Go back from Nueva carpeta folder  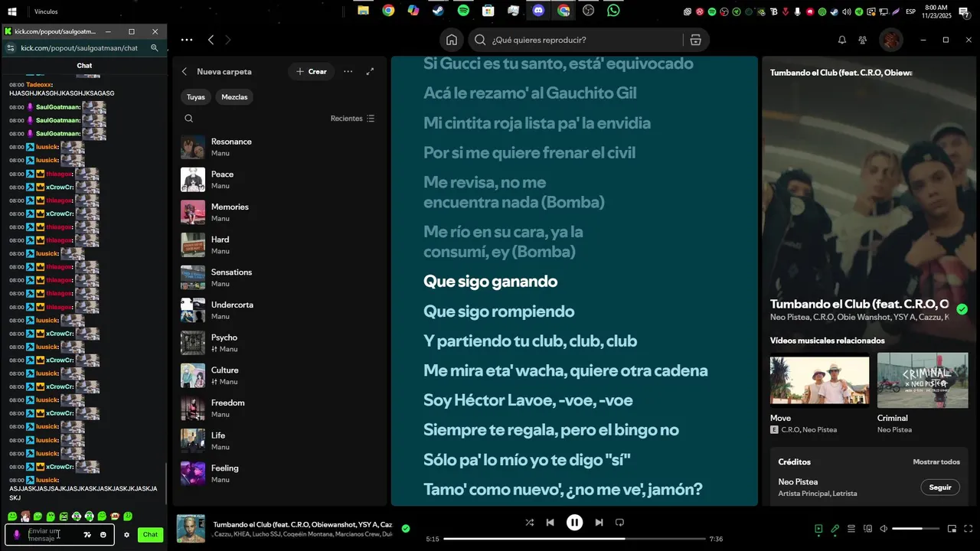[185, 71]
